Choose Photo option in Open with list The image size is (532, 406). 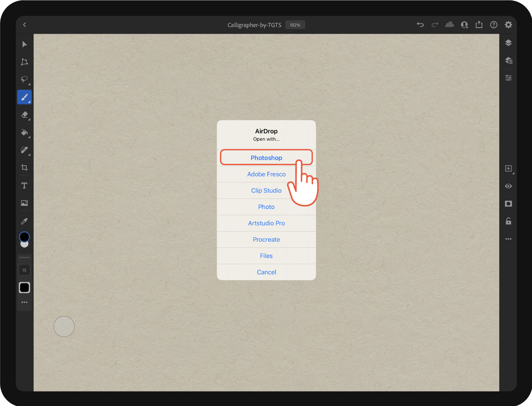(x=266, y=207)
